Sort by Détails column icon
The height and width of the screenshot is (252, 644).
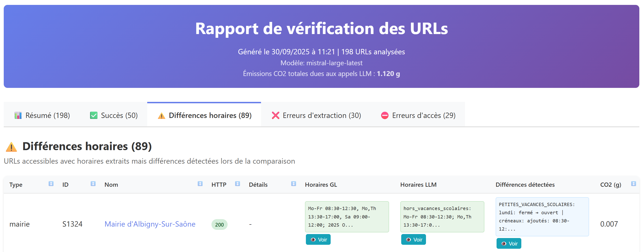pyautogui.click(x=293, y=184)
